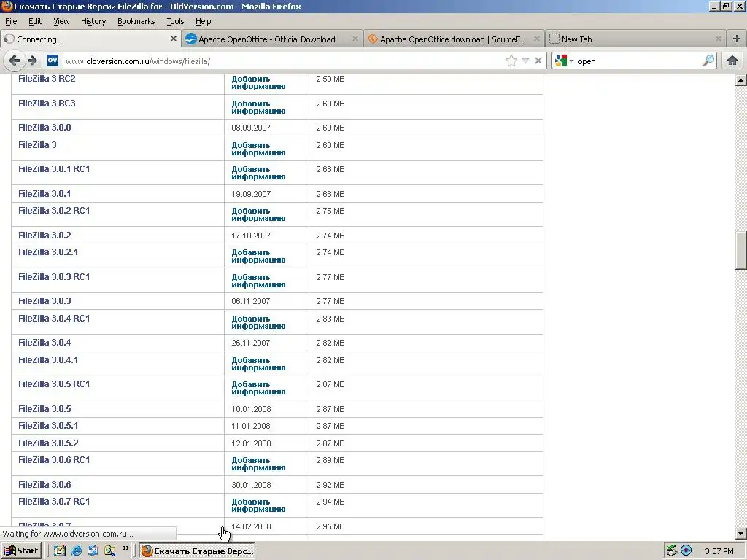The image size is (747, 560).
Task: Bookmark page with the star icon
Action: (x=511, y=61)
